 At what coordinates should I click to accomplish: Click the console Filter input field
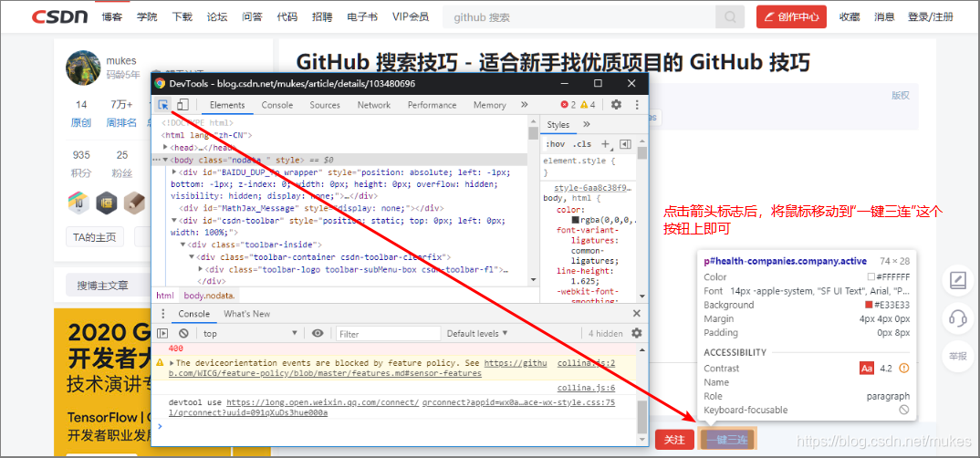(388, 334)
